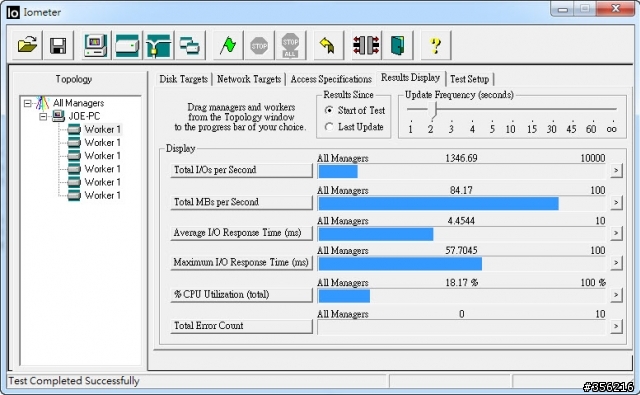Click the 18.17 % CPU value
This screenshot has width=640, height=395.
[x=462, y=282]
